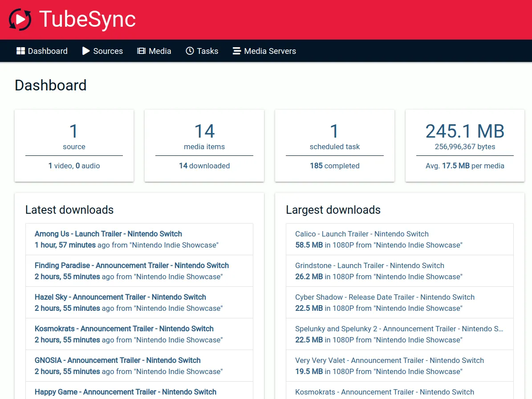This screenshot has width=532, height=399.
Task: View the Cyber Shadow release date trailer
Action: point(385,297)
